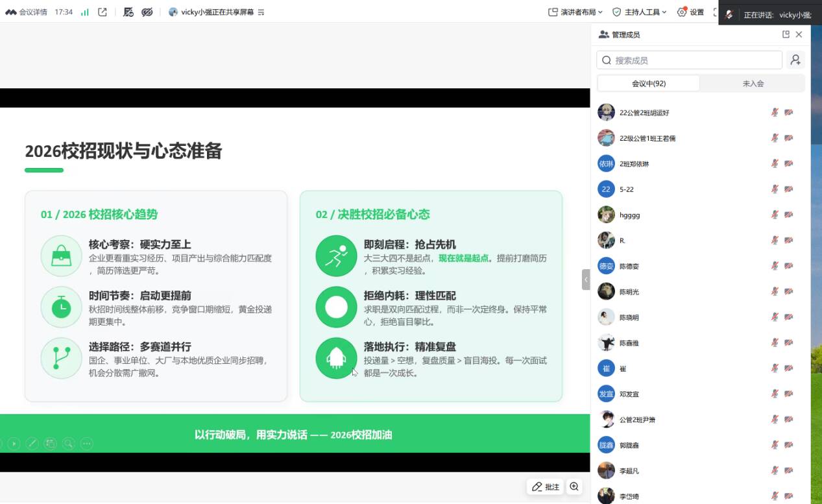Collapse member panel using the side arrow handle
This screenshot has width=822, height=504.
[x=586, y=280]
